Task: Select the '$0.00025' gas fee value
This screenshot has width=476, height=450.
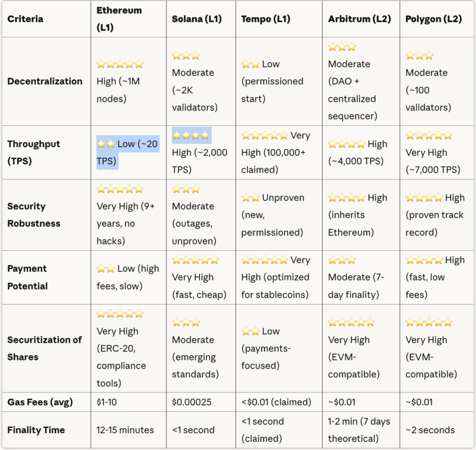Action: [192, 402]
